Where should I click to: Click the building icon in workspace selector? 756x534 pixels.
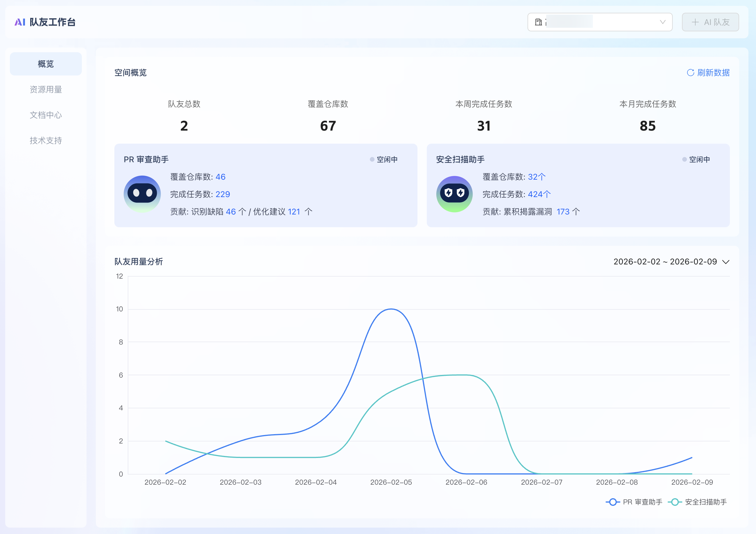538,22
